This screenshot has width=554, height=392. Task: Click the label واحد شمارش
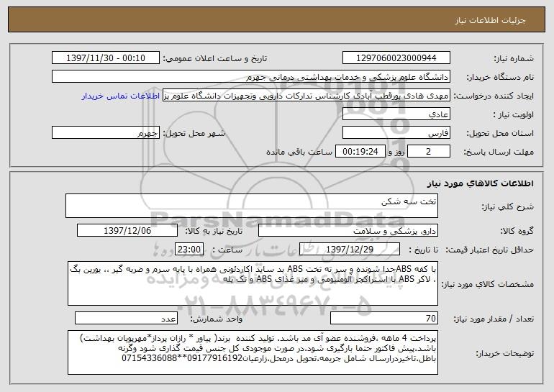coord(217,319)
